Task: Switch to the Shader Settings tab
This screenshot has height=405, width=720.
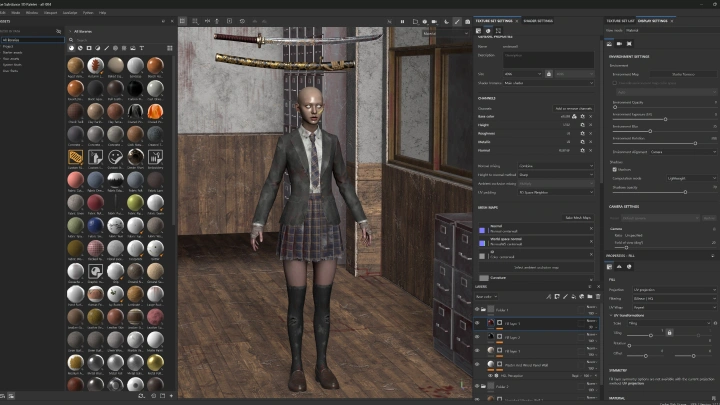Action: click(x=538, y=21)
